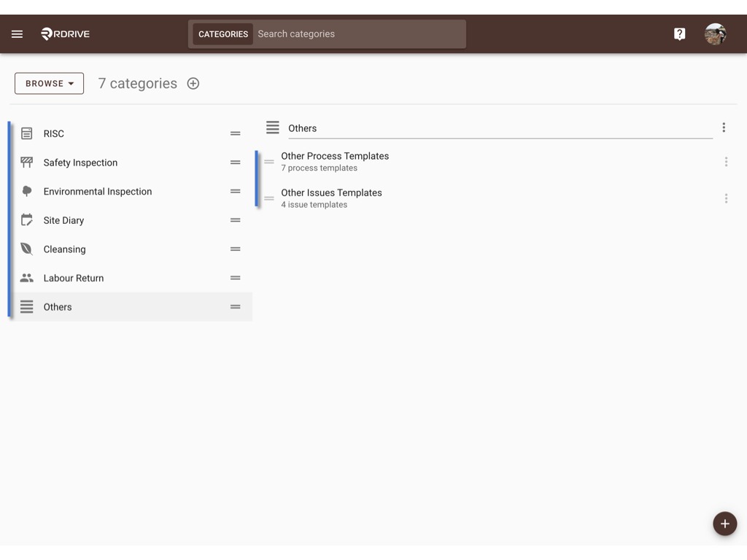Click the CATEGORIES search scope chip
This screenshot has height=560, width=747.
(x=223, y=34)
